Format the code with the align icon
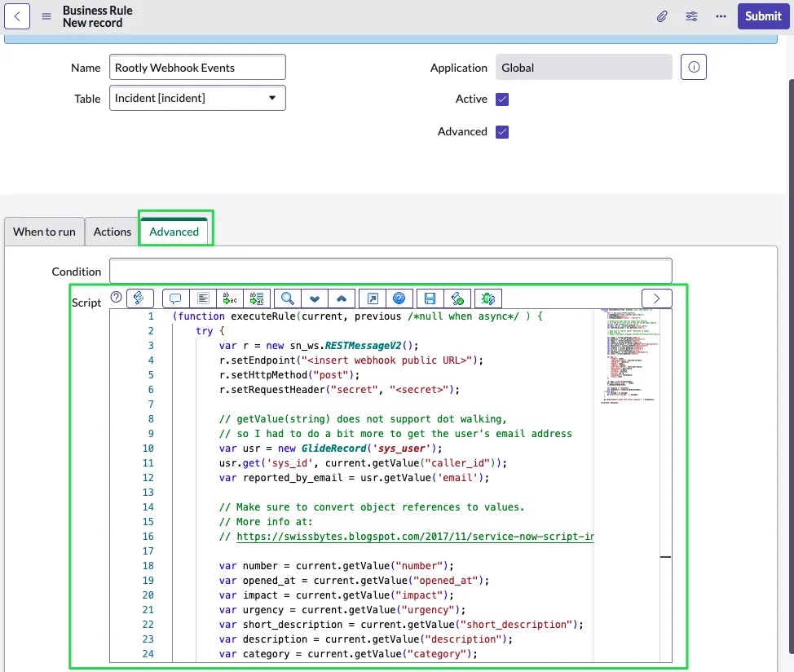Screen dimensions: 794x672 203,298
